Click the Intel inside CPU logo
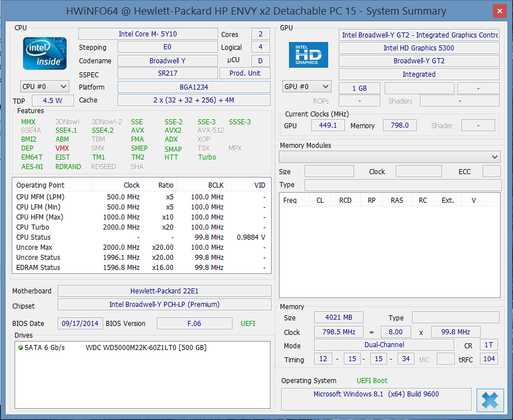 coord(45,53)
